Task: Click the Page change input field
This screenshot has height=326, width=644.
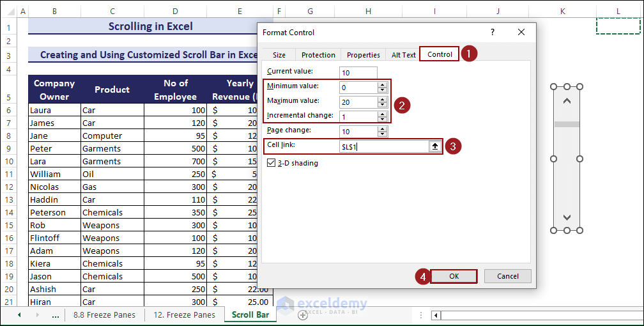Action: click(x=358, y=132)
